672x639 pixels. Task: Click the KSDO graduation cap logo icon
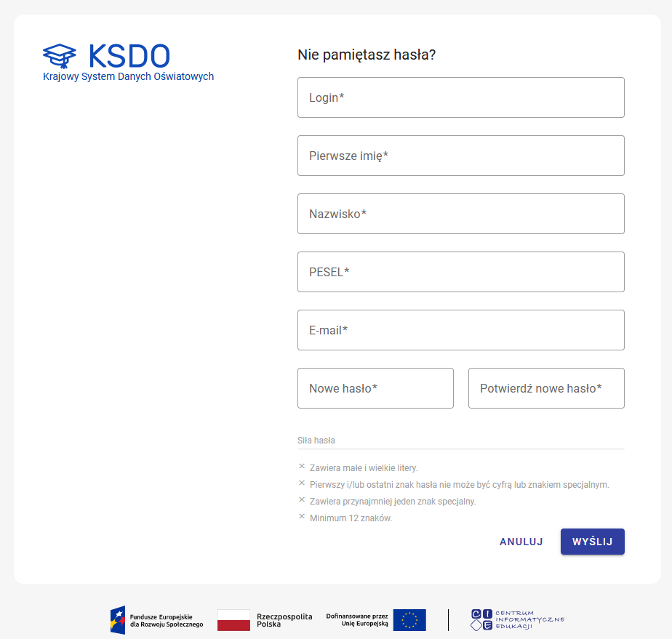click(60, 55)
